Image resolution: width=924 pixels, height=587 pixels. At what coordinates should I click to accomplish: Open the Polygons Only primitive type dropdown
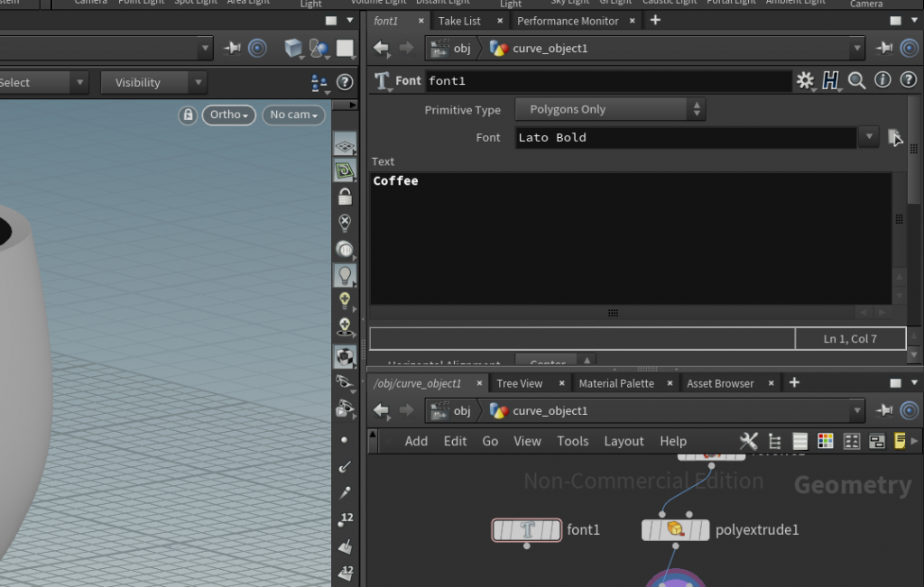tap(610, 109)
